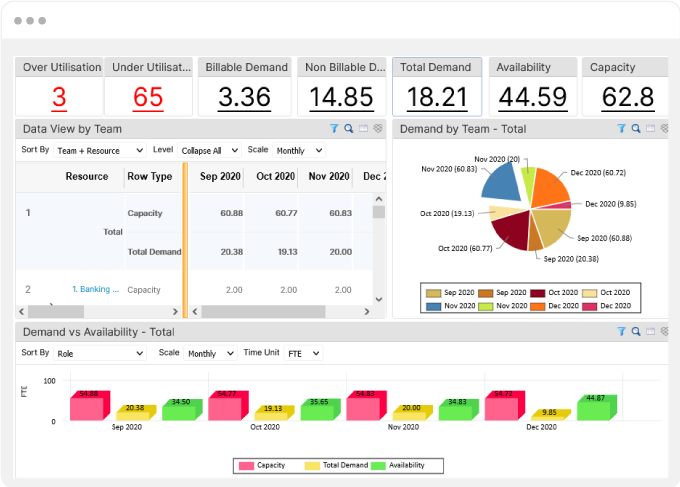The image size is (680, 487).
Task: Click the orange Dec 2020 (60.72) pie slice
Action: pos(549,186)
